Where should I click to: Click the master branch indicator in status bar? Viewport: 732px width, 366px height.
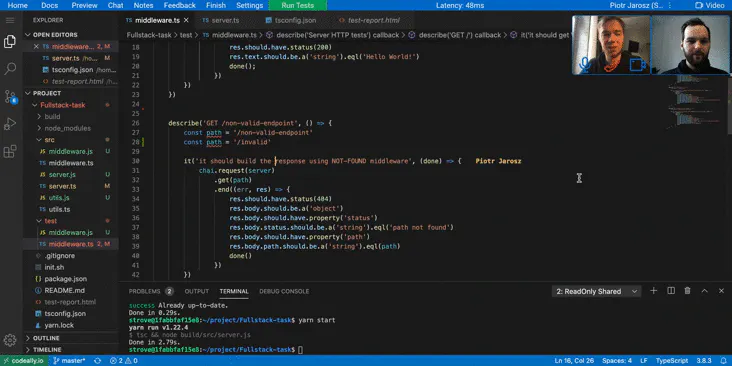tap(69, 361)
